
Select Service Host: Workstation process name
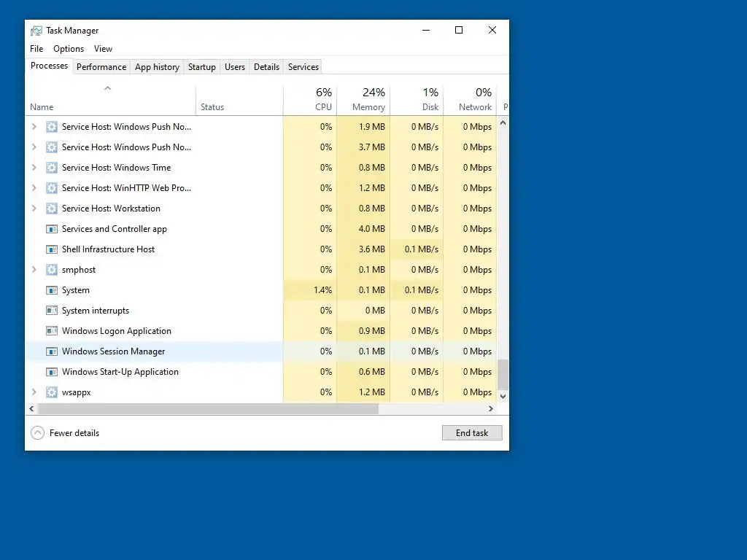pos(111,209)
